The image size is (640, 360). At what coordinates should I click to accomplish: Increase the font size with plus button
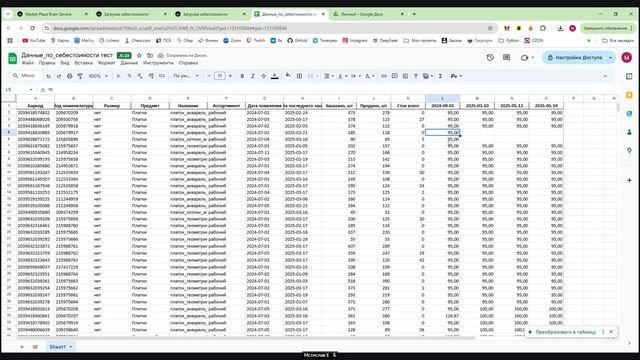(x=230, y=76)
